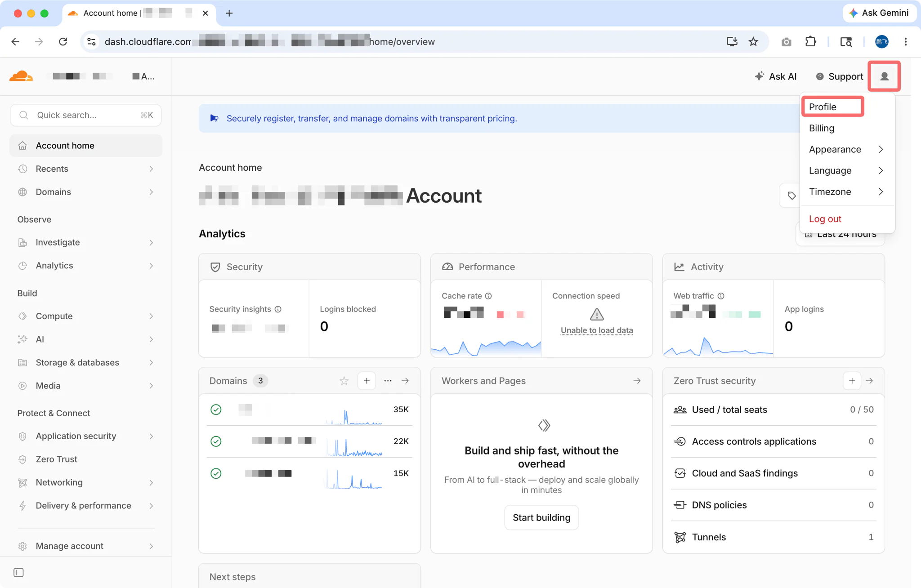
Task: Click the Zero Trust security plus button
Action: click(852, 381)
